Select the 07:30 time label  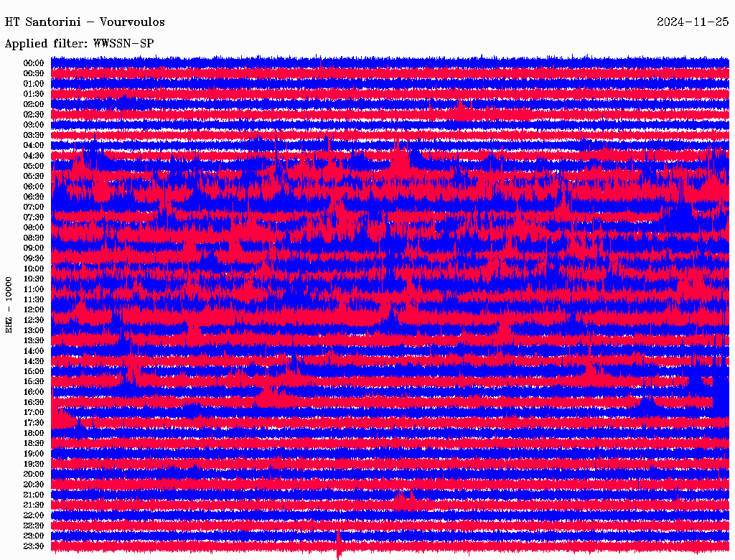pyautogui.click(x=34, y=217)
